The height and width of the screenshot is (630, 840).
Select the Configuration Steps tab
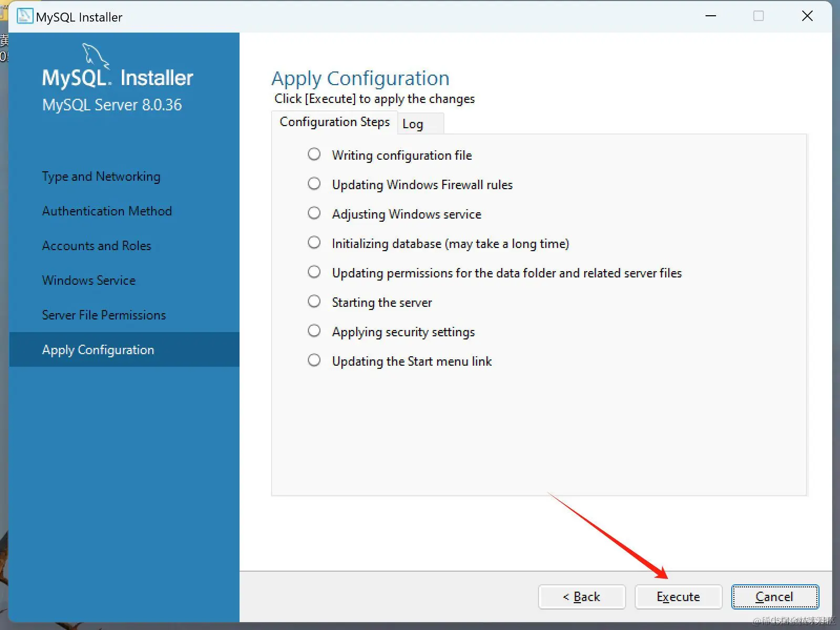point(335,122)
